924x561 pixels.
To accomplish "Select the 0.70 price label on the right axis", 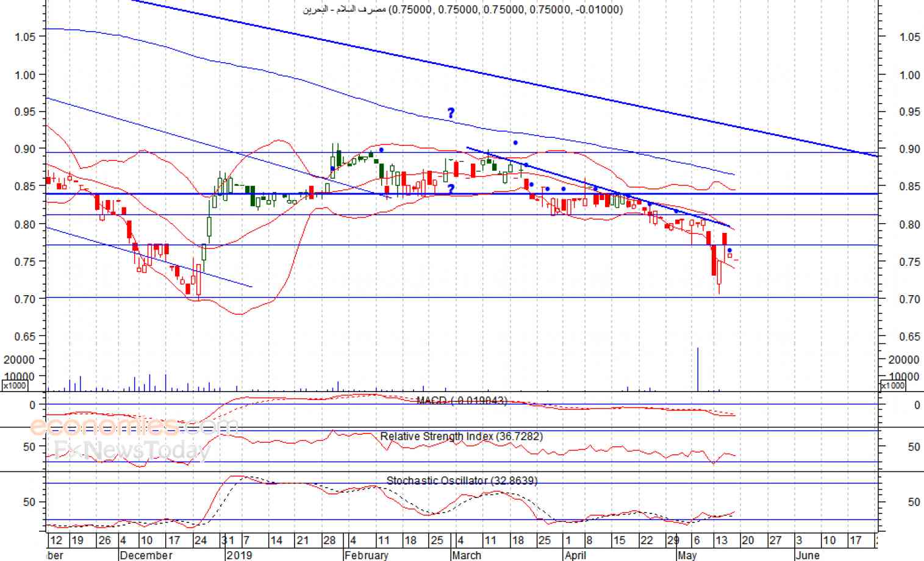I will pyautogui.click(x=910, y=299).
